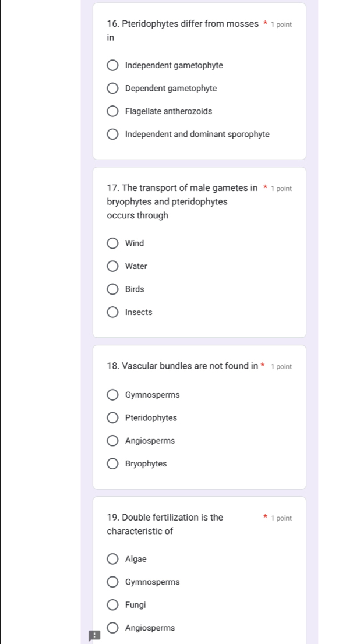
Task: Pick 'Independent and dominant sporophyte' option
Action: 112,134
